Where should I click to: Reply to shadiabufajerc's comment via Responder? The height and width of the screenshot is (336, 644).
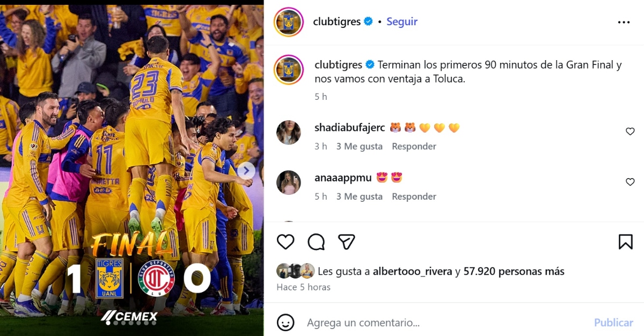point(414,147)
